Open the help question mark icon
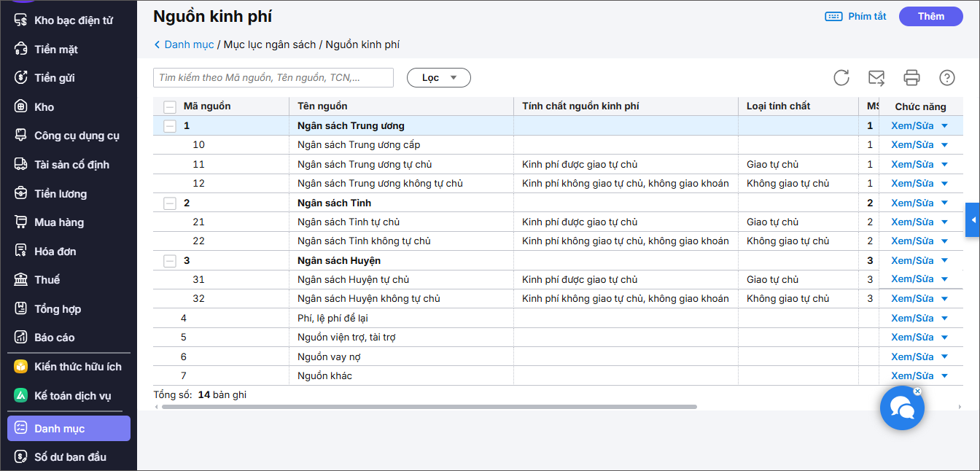980x471 pixels. pyautogui.click(x=946, y=78)
